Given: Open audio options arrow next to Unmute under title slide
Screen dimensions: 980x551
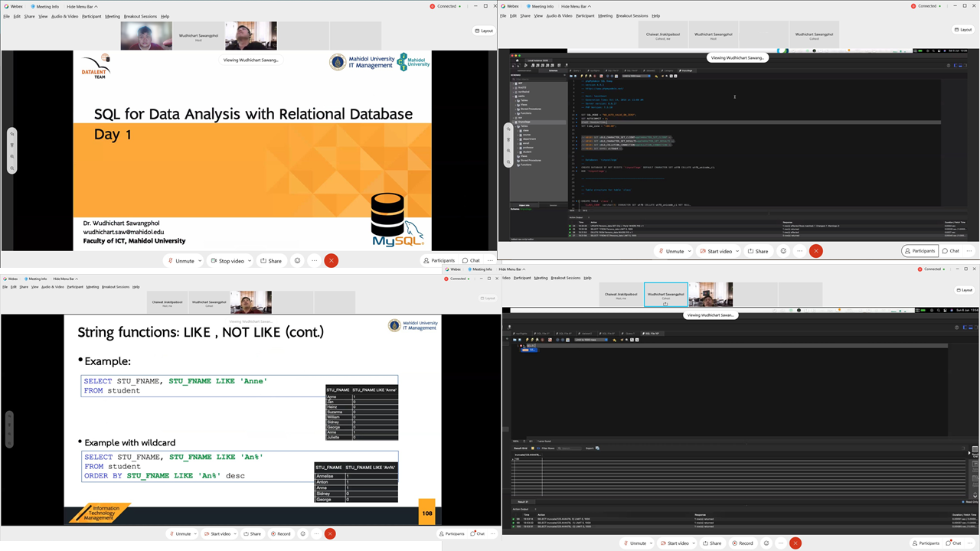Looking at the screenshot, I should (x=200, y=261).
